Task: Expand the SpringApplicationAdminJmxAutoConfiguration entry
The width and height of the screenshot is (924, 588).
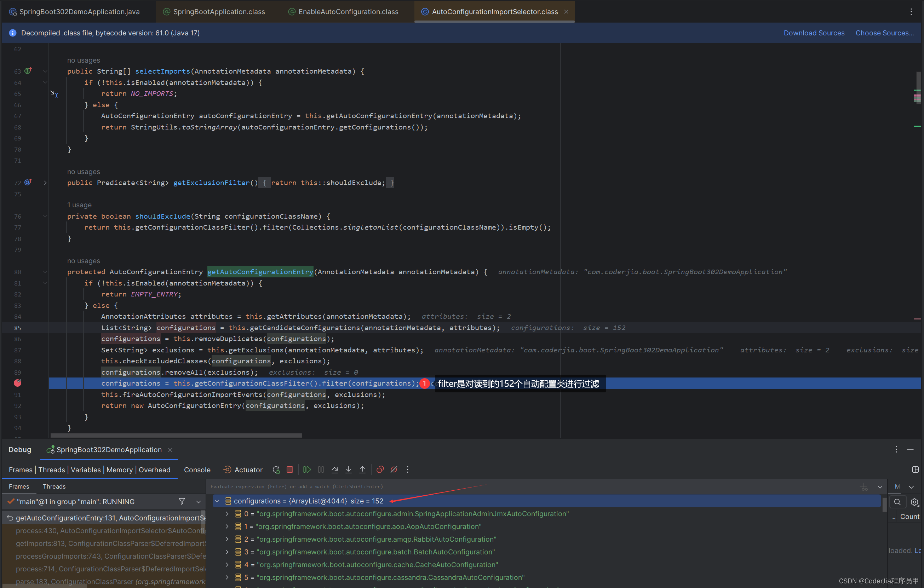Action: click(x=227, y=514)
